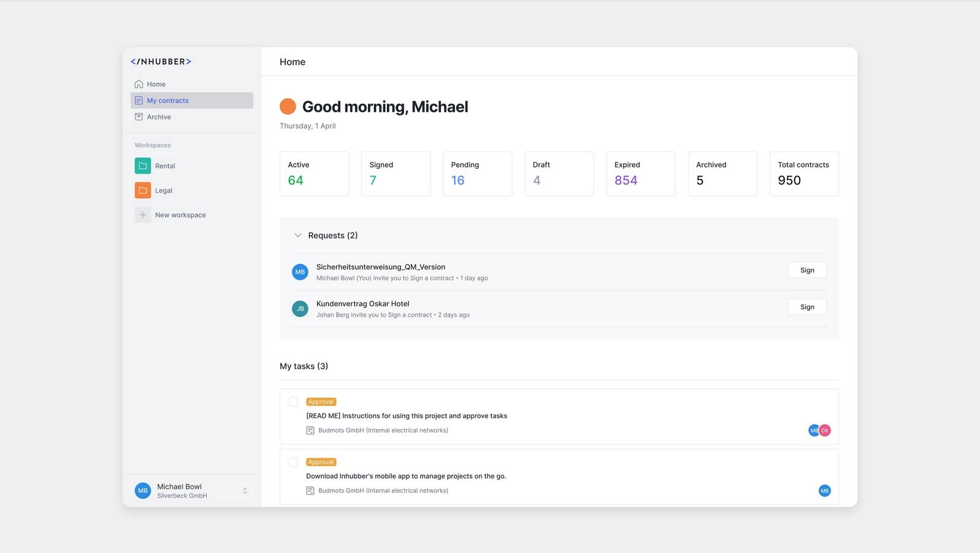Click the Home house icon in sidebar
Viewport: 980px width, 553px height.
coord(139,84)
